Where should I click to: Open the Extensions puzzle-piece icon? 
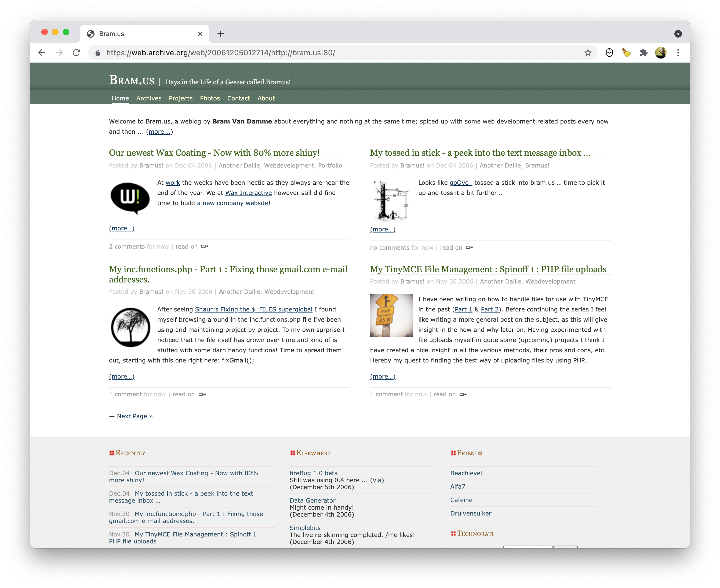(x=643, y=53)
